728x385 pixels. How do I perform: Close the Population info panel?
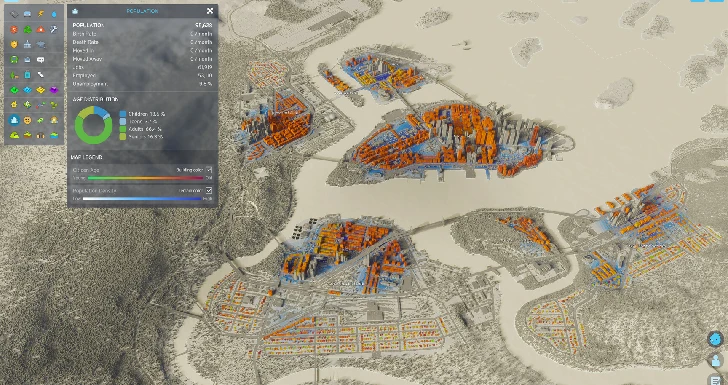pos(209,11)
